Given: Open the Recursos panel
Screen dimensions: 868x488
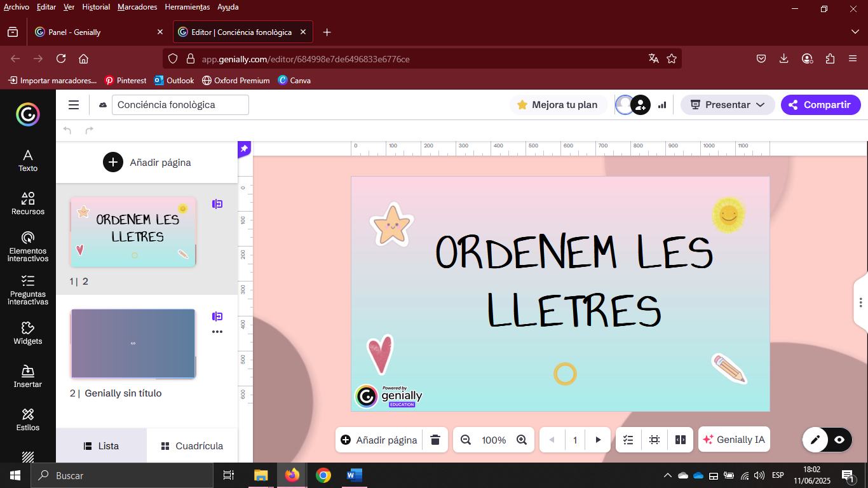Looking at the screenshot, I should (27, 203).
